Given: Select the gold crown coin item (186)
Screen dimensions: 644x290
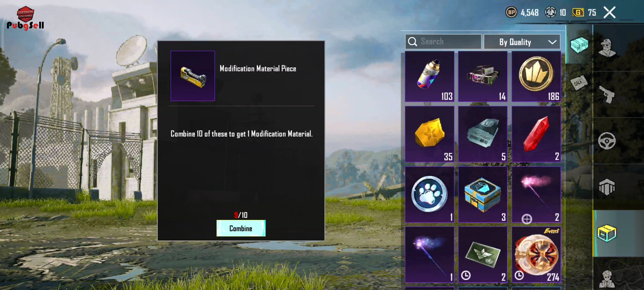Looking at the screenshot, I should point(536,77).
